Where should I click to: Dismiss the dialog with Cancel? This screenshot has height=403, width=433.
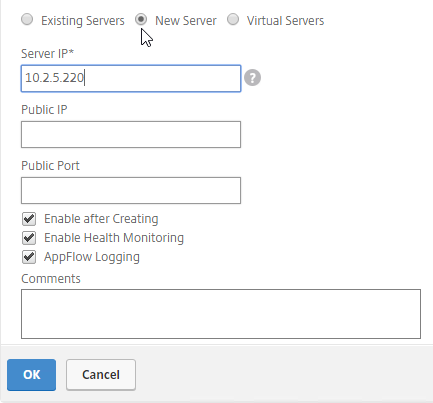coord(101,375)
